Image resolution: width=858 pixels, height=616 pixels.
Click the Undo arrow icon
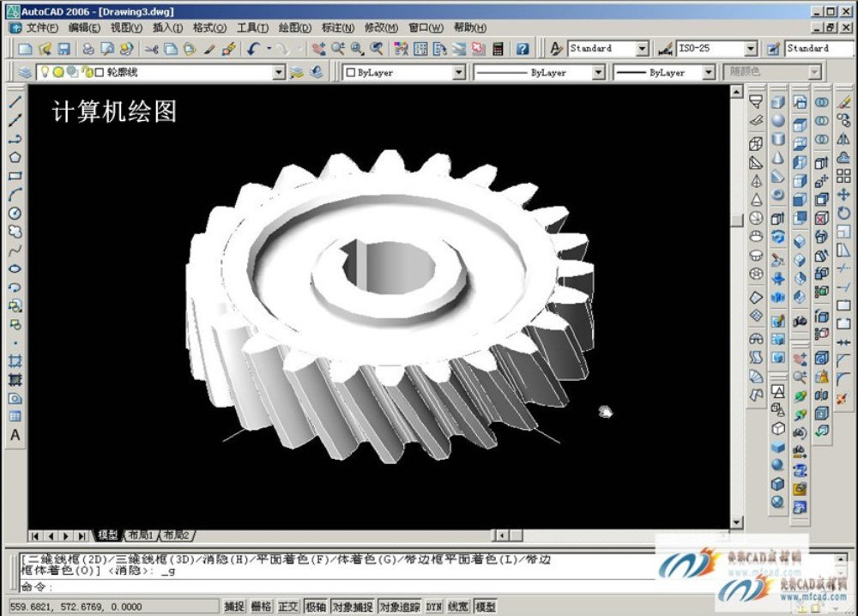pyautogui.click(x=253, y=49)
